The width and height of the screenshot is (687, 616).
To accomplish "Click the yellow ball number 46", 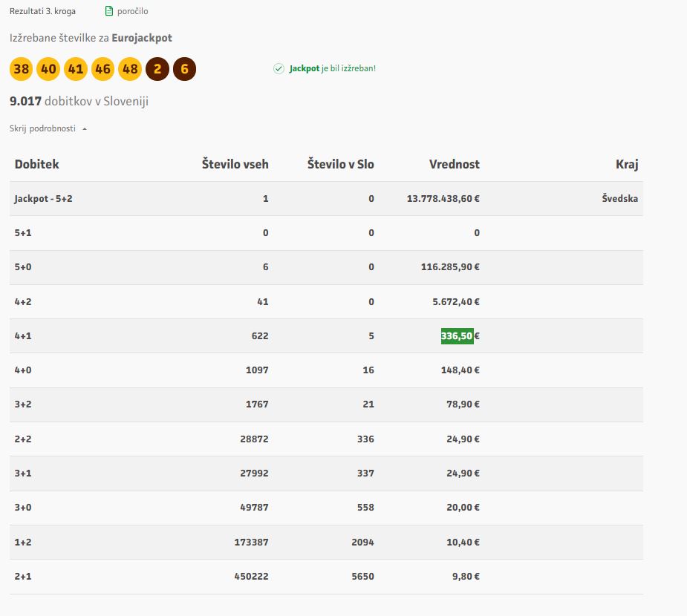I will pos(102,69).
